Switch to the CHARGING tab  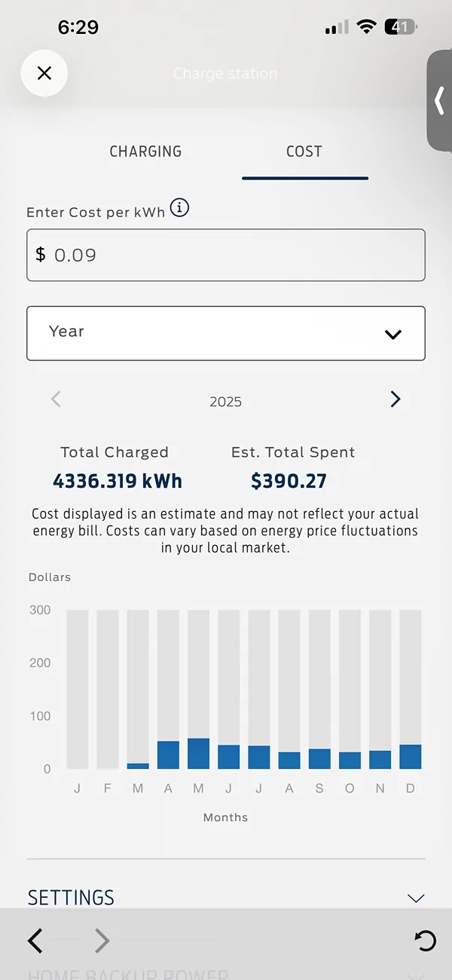145,151
